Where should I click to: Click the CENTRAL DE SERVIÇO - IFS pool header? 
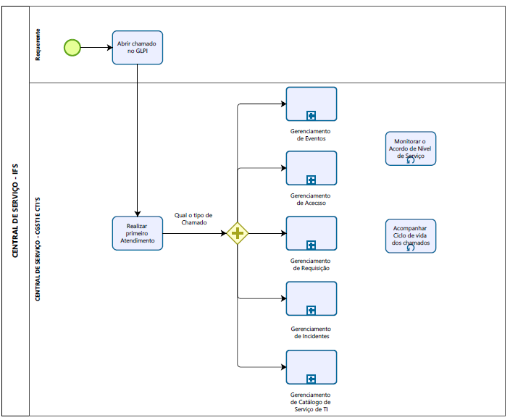tap(15, 210)
